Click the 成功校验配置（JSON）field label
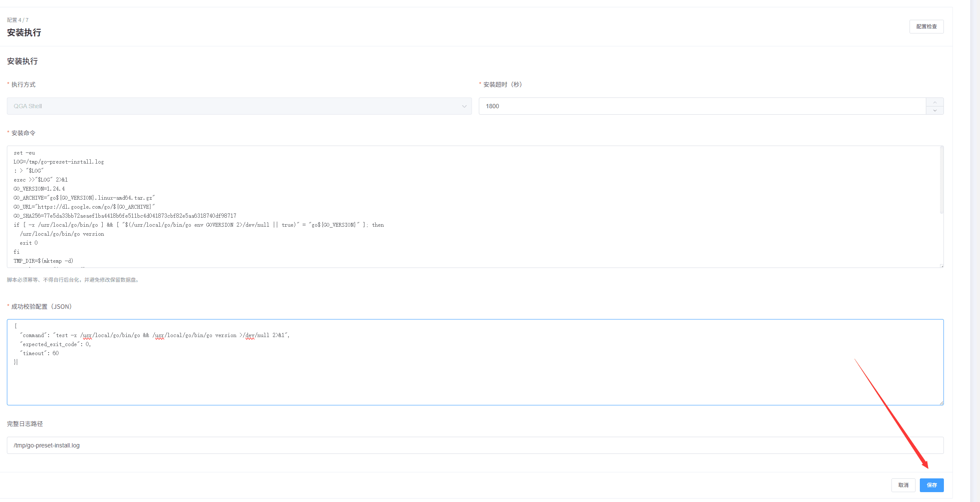980x502 pixels. [x=41, y=307]
